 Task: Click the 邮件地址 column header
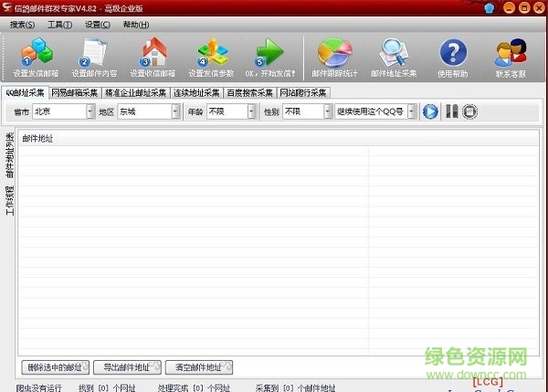37,139
